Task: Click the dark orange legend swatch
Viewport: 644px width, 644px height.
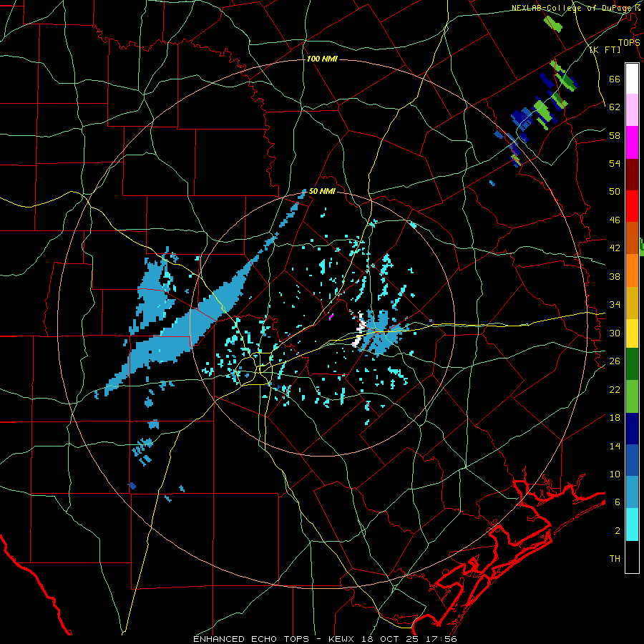Action: point(632,238)
